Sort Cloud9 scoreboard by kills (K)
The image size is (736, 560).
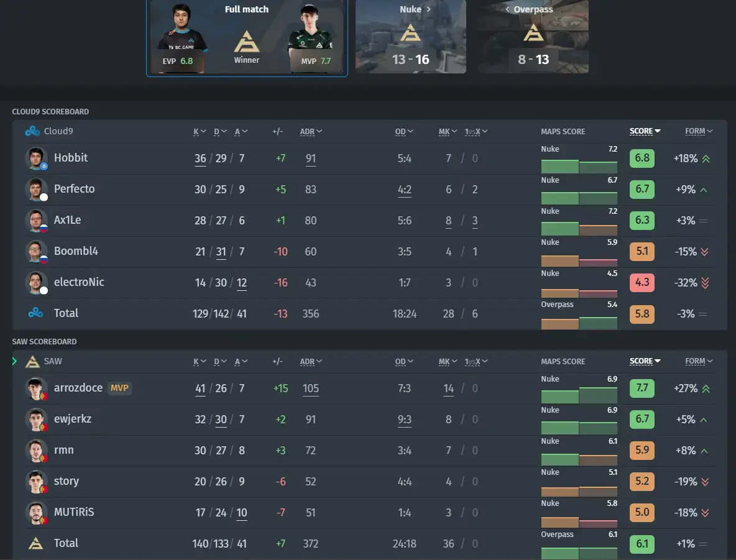point(200,131)
